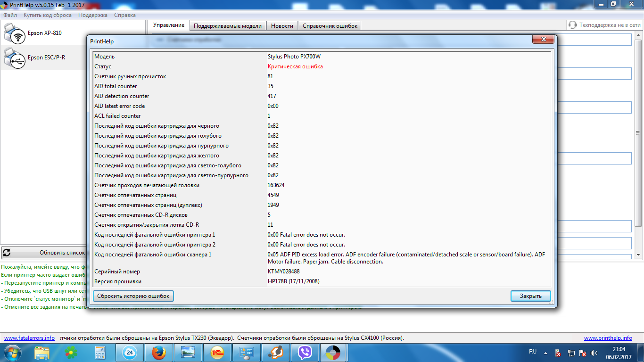Open the 1C application in the taskbar
Image resolution: width=644 pixels, height=362 pixels.
pos(218,352)
